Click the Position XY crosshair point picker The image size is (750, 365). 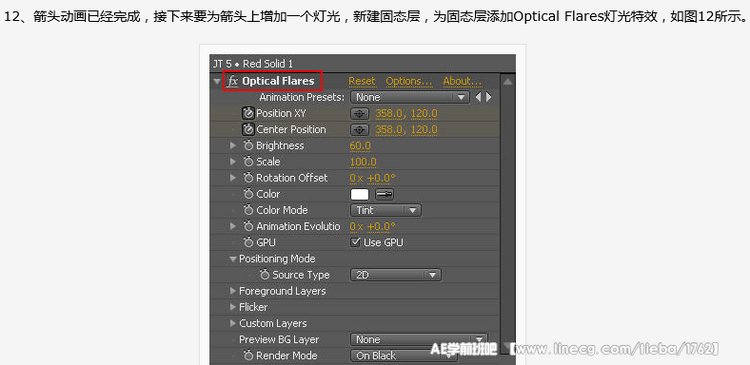click(x=360, y=114)
